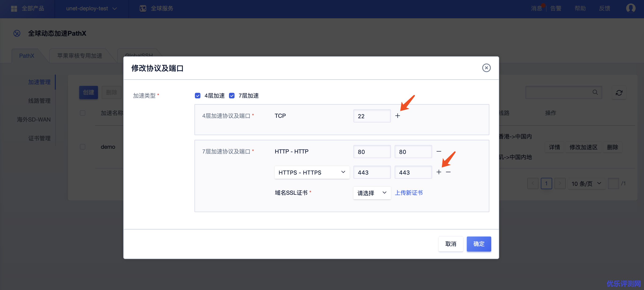Uncheck the 4层加速 checkbox
Viewport: 644px width, 290px height.
coord(198,95)
